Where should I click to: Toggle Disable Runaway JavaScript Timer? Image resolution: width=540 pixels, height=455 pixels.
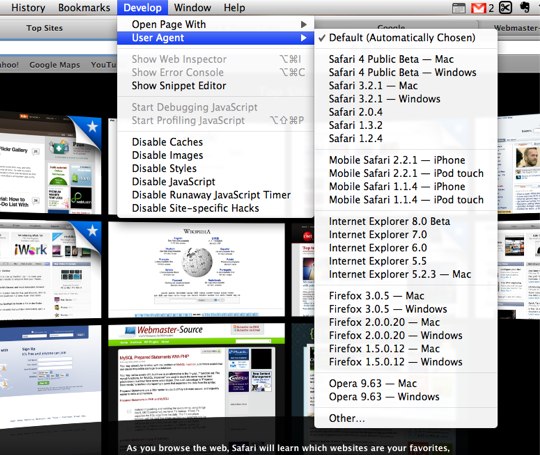click(x=215, y=195)
